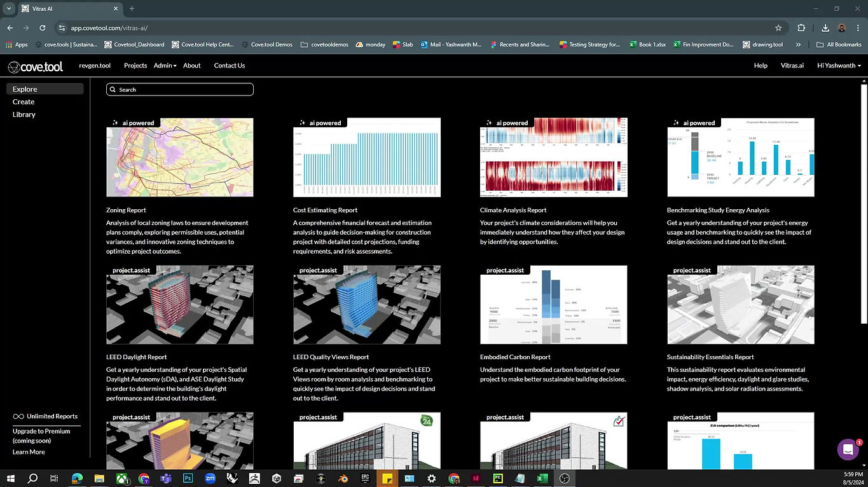
Task: Open the tab search dropdown arrow
Action: [9, 9]
